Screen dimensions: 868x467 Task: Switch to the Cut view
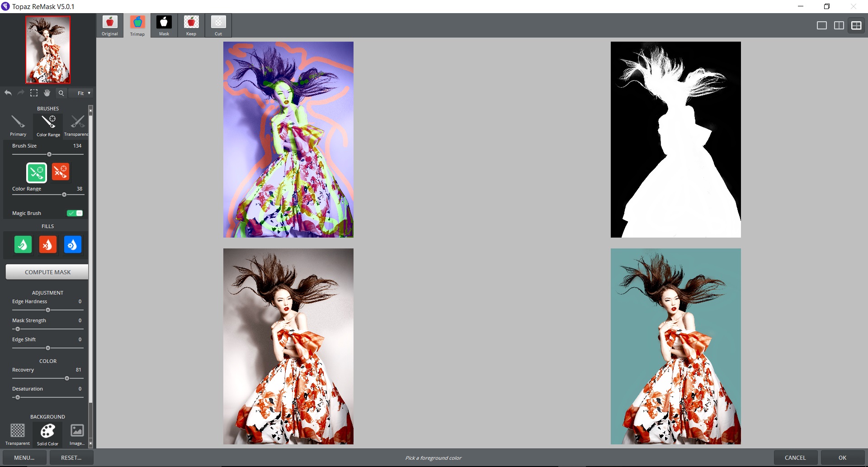218,25
